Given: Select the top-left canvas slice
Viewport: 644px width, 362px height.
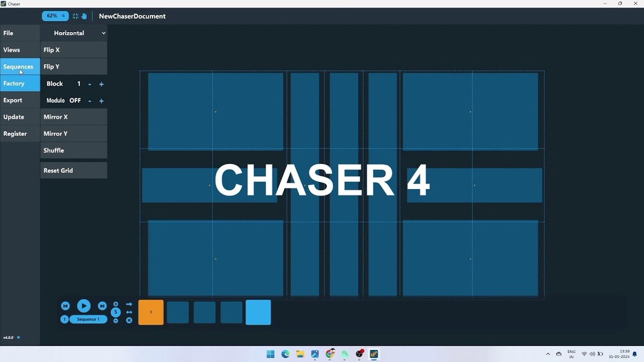Looking at the screenshot, I should click(x=215, y=111).
